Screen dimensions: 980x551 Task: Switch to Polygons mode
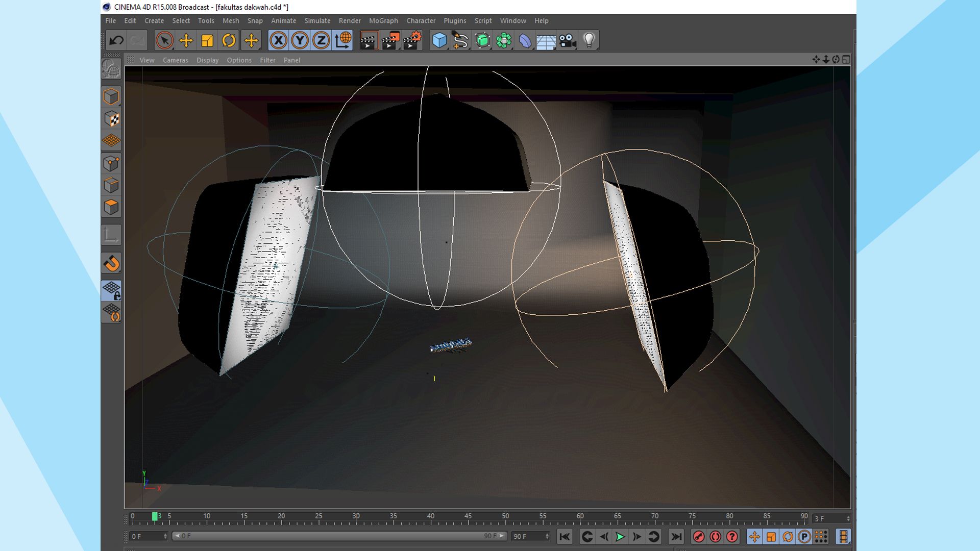[x=111, y=207]
